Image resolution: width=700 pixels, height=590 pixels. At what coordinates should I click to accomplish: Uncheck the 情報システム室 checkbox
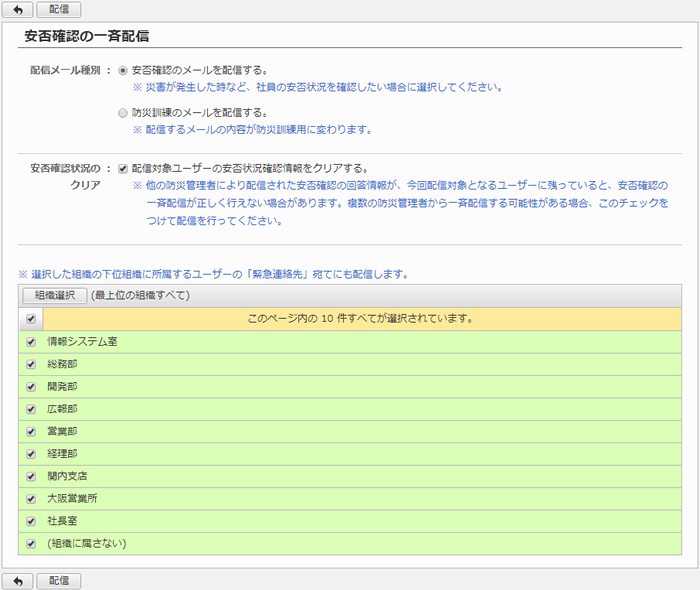(x=31, y=342)
